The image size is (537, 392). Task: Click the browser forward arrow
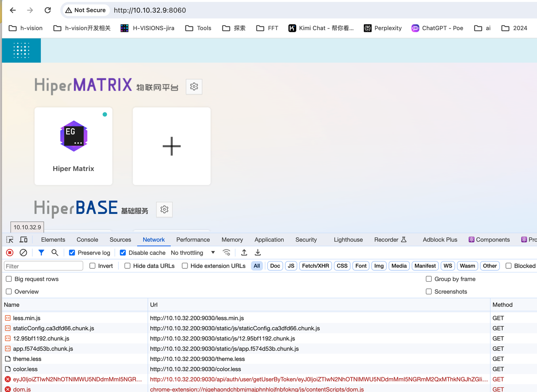point(30,10)
